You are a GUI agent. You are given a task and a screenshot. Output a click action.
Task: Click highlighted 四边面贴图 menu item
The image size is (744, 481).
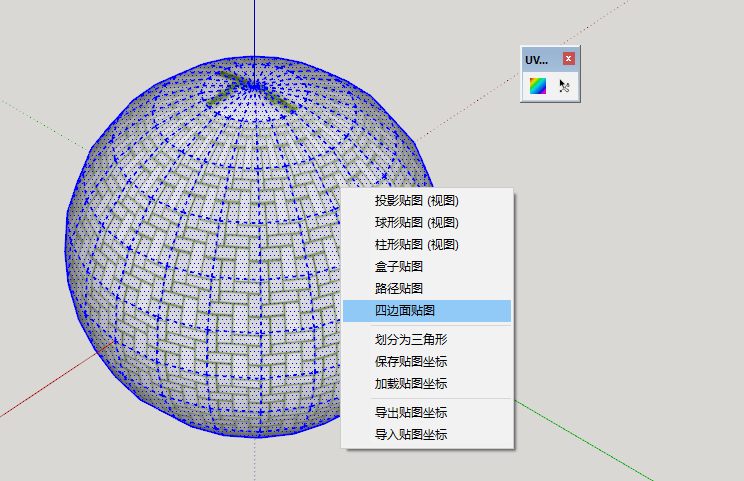pyautogui.click(x=405, y=311)
